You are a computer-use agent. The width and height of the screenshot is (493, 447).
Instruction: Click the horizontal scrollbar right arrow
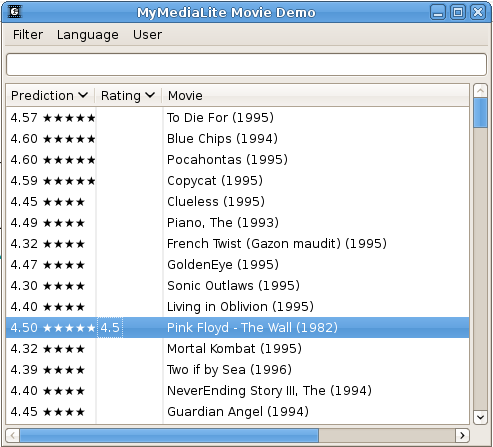click(x=462, y=435)
